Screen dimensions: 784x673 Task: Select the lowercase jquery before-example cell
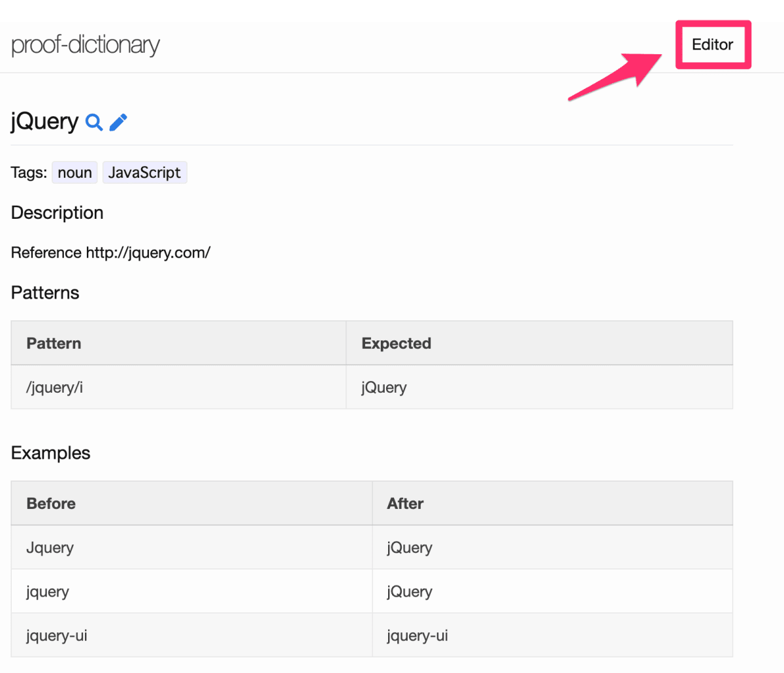point(191,591)
